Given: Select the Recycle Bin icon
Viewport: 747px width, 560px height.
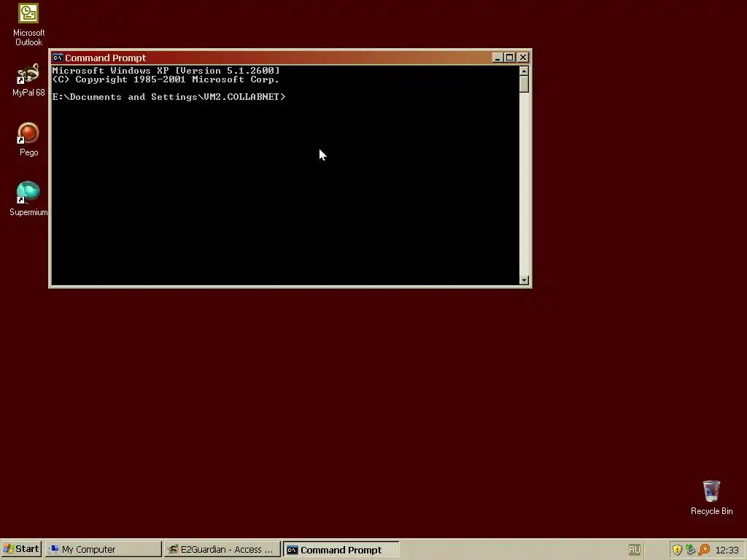Looking at the screenshot, I should [711, 498].
